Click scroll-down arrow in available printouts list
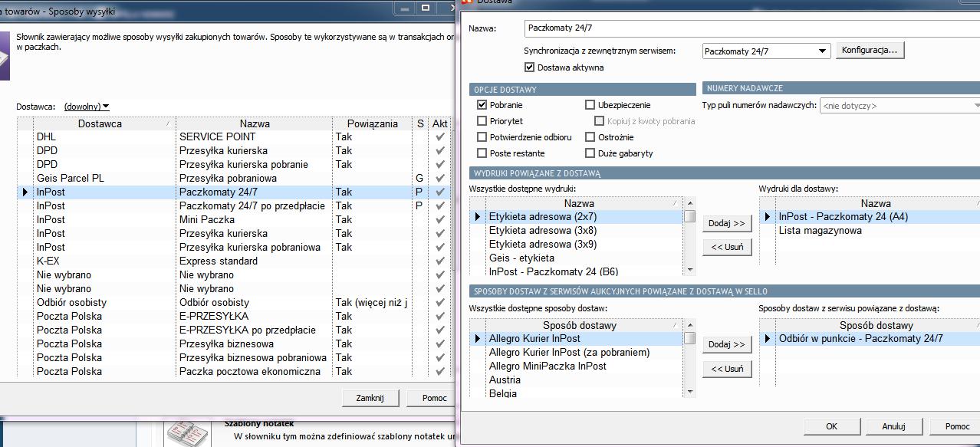This screenshot has width=980, height=447. (690, 270)
